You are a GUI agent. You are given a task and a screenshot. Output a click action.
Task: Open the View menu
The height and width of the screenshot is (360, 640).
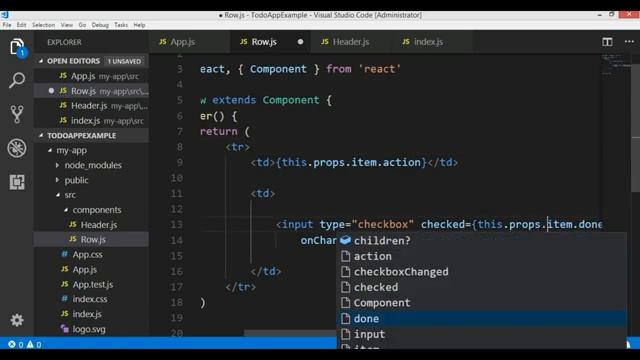[x=67, y=25]
